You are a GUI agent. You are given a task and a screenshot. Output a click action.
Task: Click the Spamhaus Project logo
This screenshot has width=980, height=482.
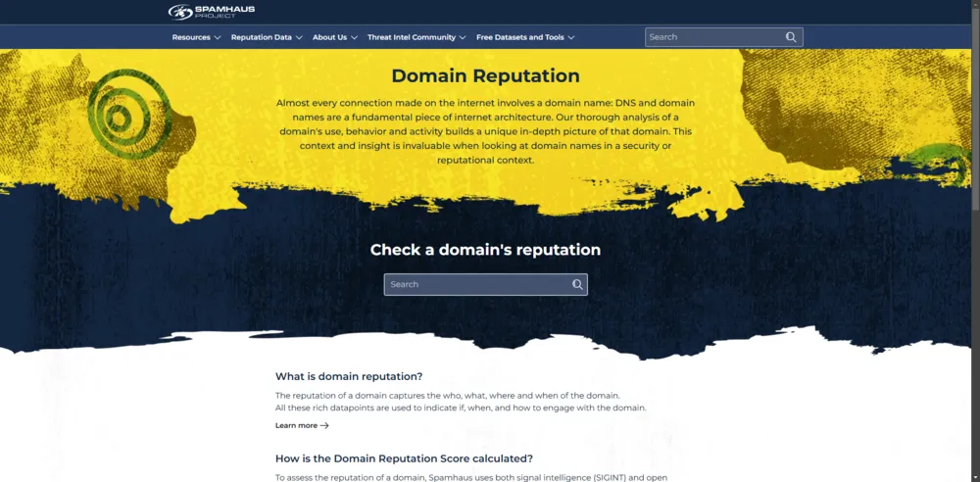[x=212, y=11]
